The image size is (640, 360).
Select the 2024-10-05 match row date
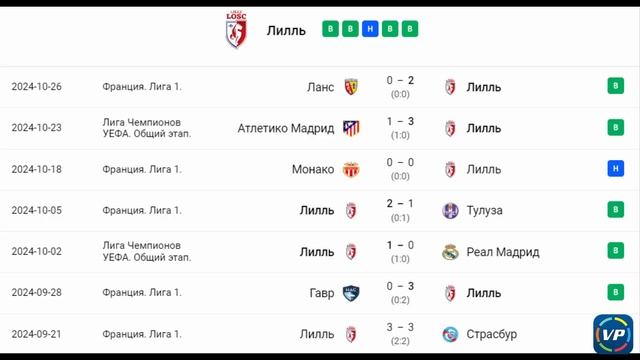click(37, 210)
